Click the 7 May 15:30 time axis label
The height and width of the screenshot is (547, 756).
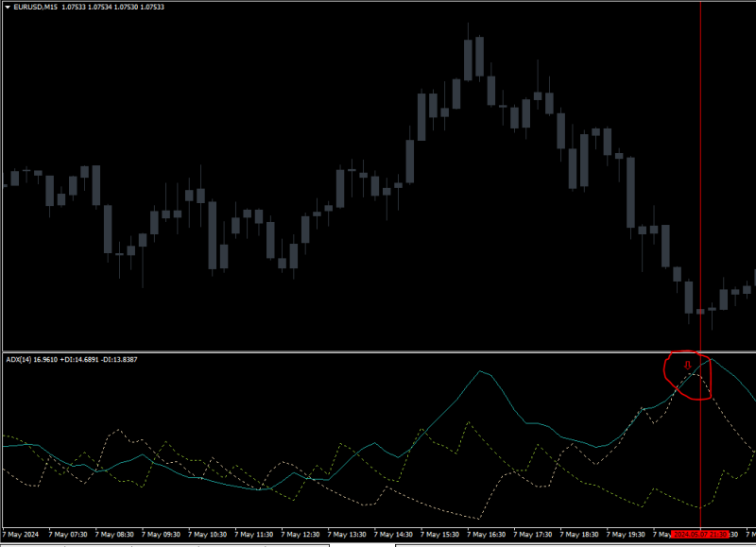[x=439, y=535]
